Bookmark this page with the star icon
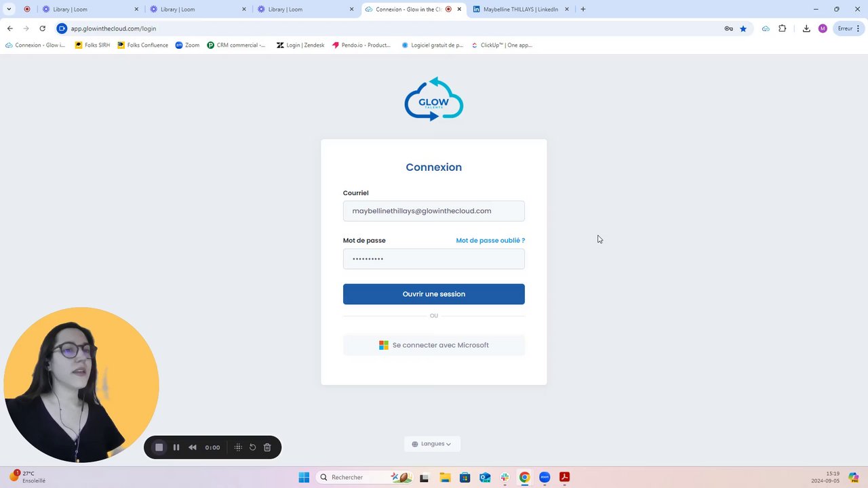This screenshot has width=868, height=488. tap(743, 28)
